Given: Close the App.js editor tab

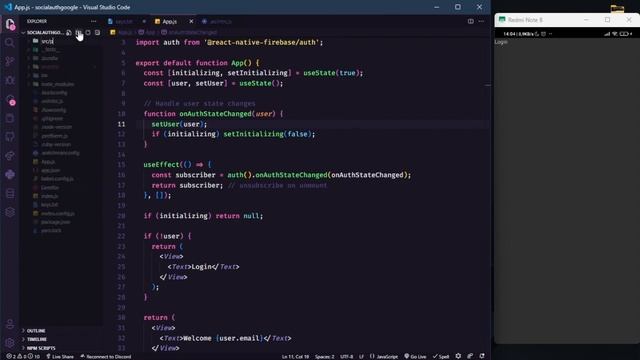Looking at the screenshot, I should (x=191, y=21).
